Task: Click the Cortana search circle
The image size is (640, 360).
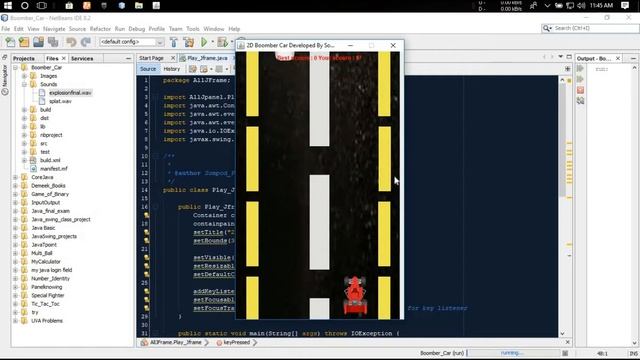Action: click(x=24, y=6)
